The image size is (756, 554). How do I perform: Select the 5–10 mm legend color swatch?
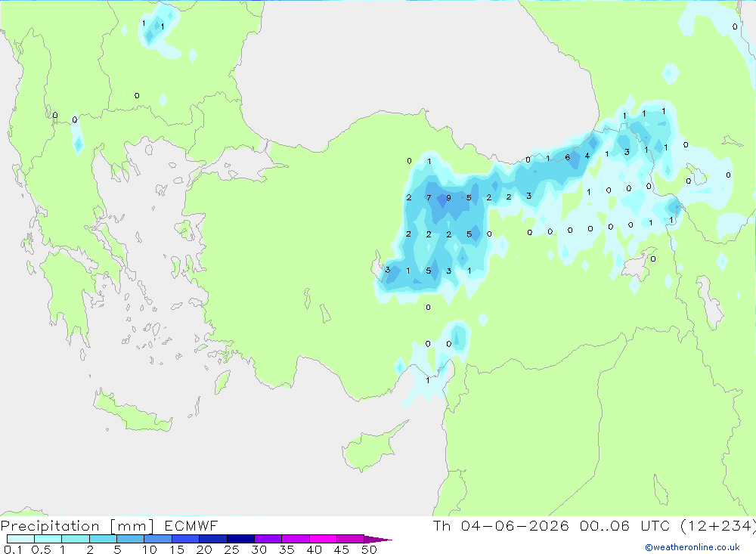130,539
